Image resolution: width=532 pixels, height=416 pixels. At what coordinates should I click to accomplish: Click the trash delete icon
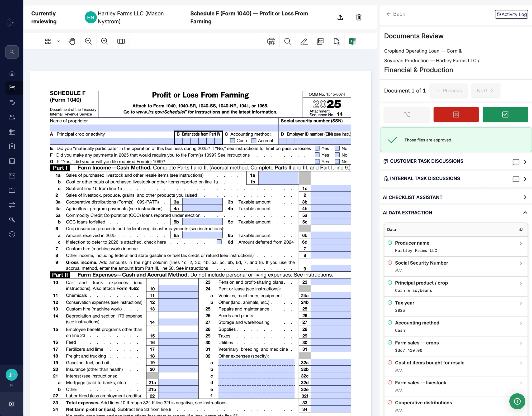359,17
